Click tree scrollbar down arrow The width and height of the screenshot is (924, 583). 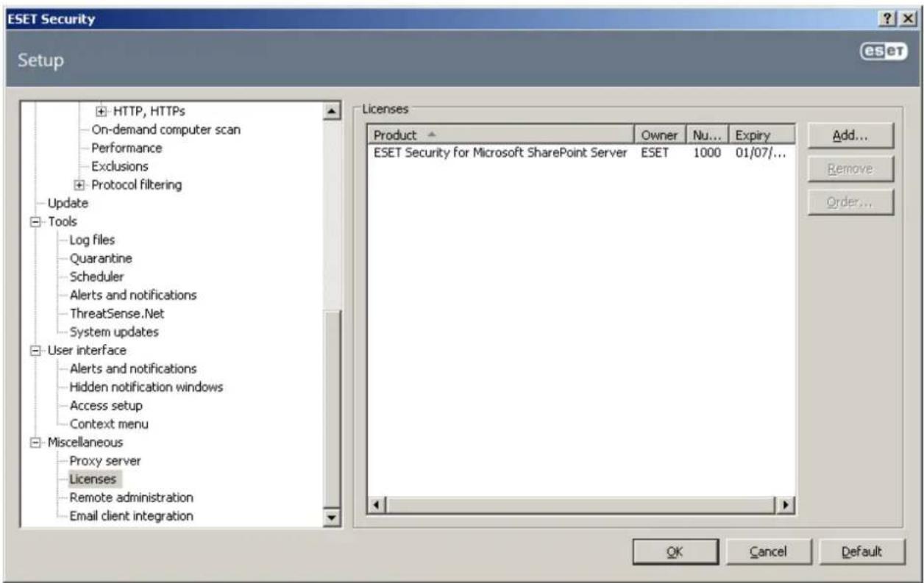coord(331,518)
